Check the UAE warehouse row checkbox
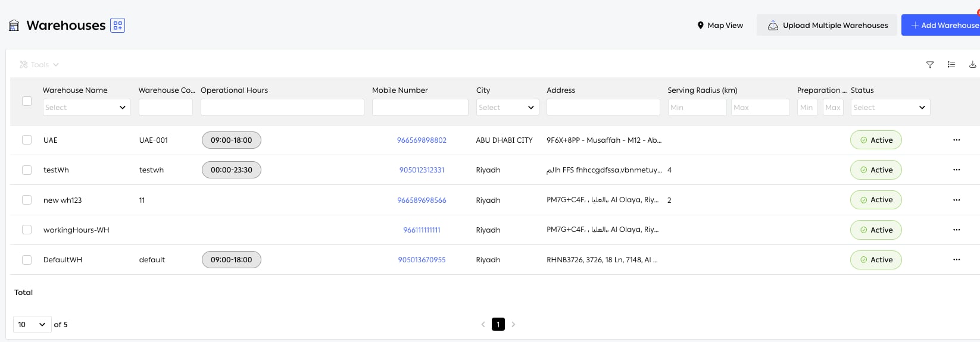The width and height of the screenshot is (980, 342). click(x=27, y=140)
